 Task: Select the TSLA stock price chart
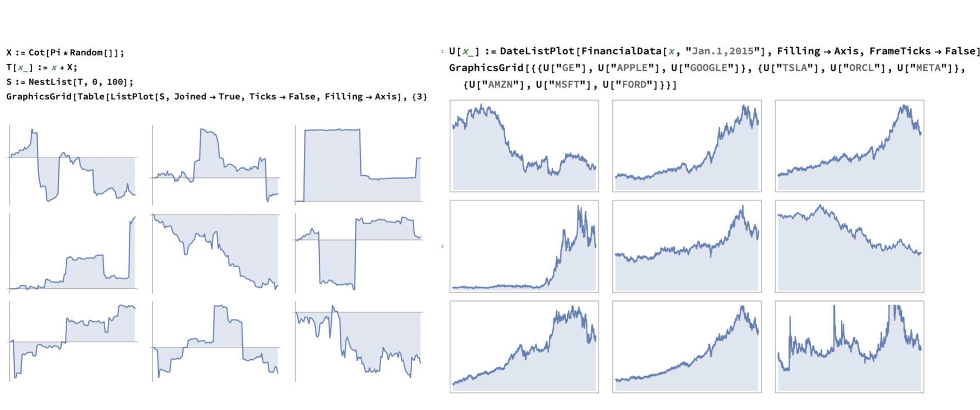524,246
